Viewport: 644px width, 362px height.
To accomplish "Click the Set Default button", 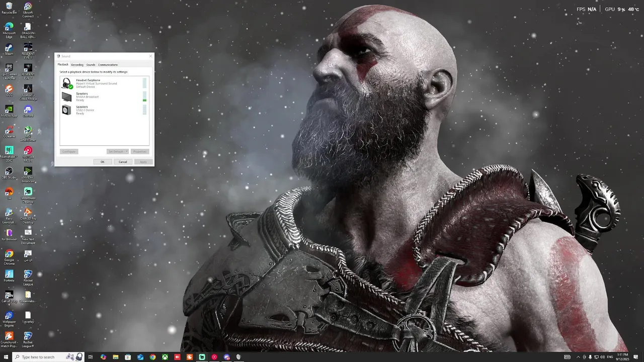I will (x=116, y=151).
